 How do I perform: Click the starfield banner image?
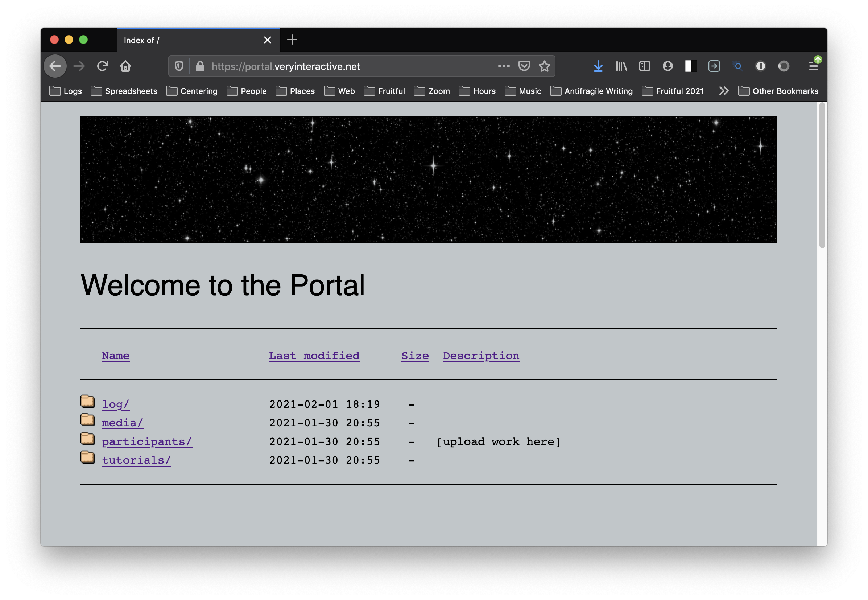(428, 179)
